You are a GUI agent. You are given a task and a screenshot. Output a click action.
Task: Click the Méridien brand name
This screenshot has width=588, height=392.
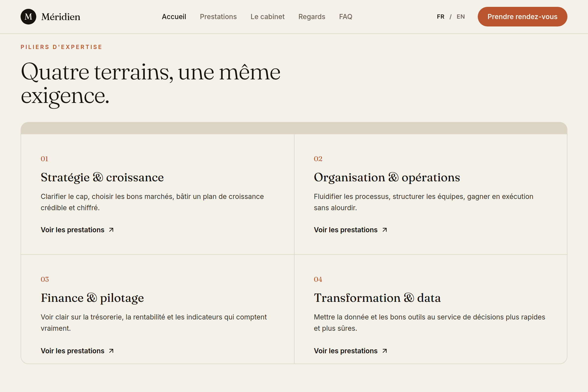tap(61, 17)
